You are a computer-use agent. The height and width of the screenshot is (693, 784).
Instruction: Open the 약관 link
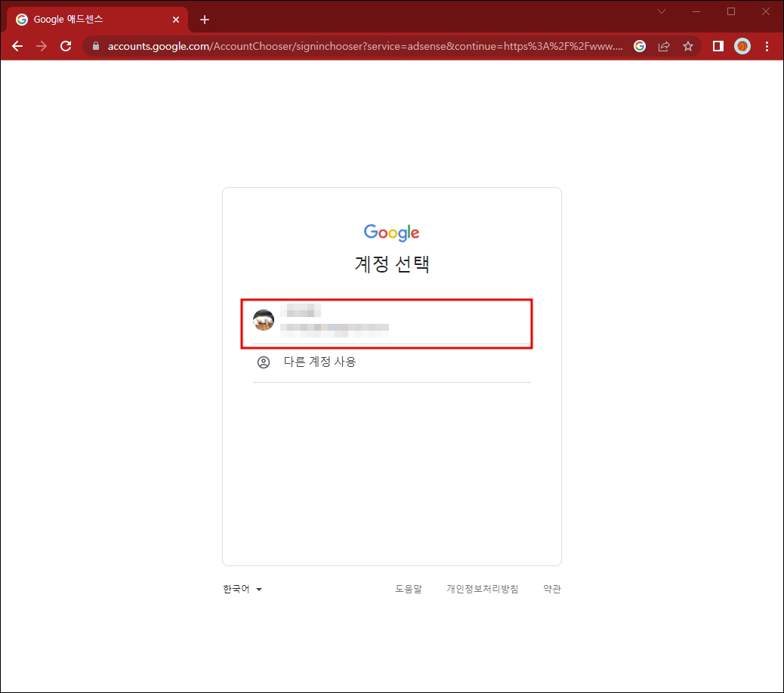pyautogui.click(x=551, y=589)
